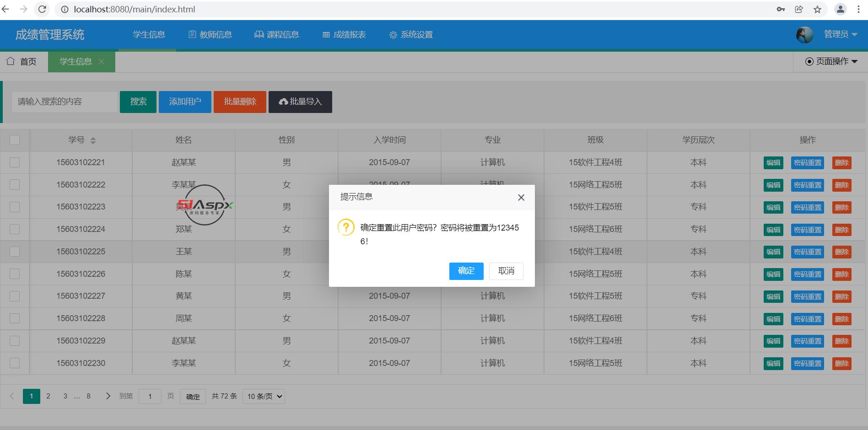The width and height of the screenshot is (868, 430).
Task: Switch to the 首页 tab
Action: (22, 61)
